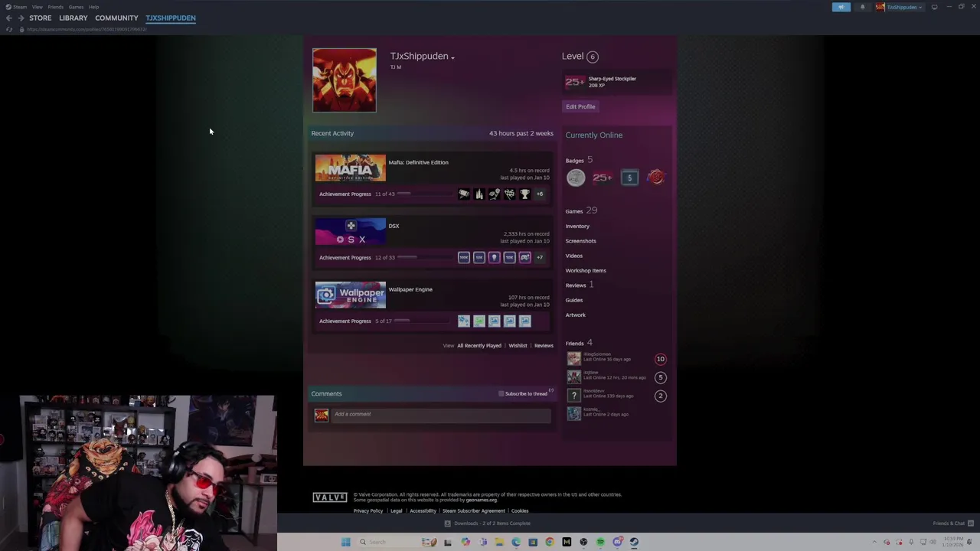Open the Wishlist link under recent activity
The image size is (980, 551).
518,346
